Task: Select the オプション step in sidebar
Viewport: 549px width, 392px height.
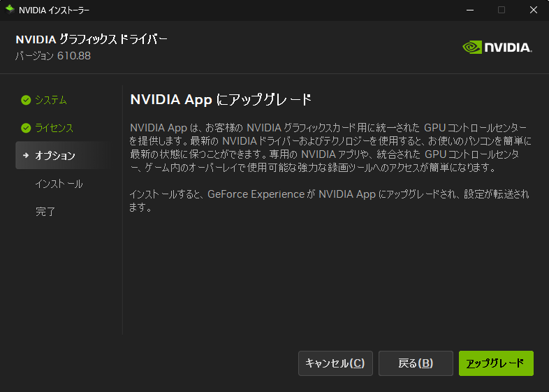Action: tap(63, 156)
